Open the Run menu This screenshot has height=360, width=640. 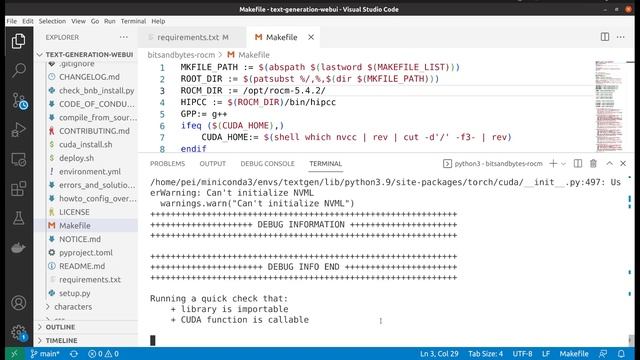[109, 21]
